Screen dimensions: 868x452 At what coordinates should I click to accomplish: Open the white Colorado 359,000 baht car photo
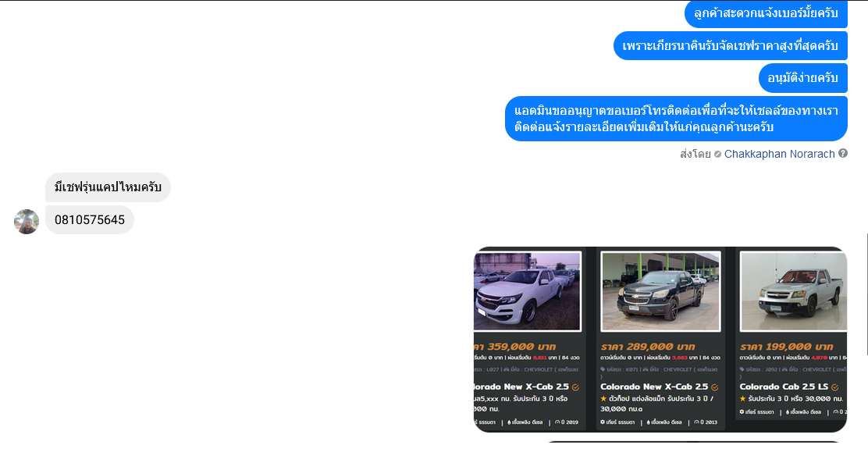coord(527,291)
